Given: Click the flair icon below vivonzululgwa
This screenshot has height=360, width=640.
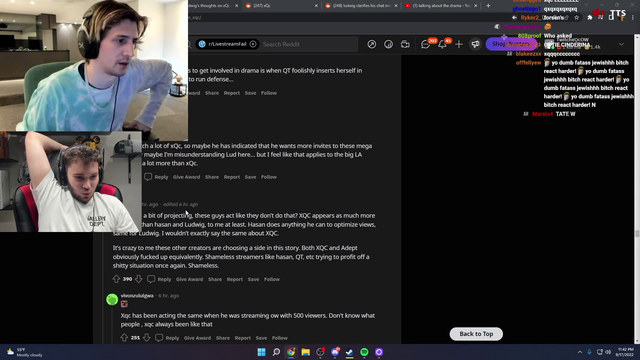Looking at the screenshot, I should 124,304.
